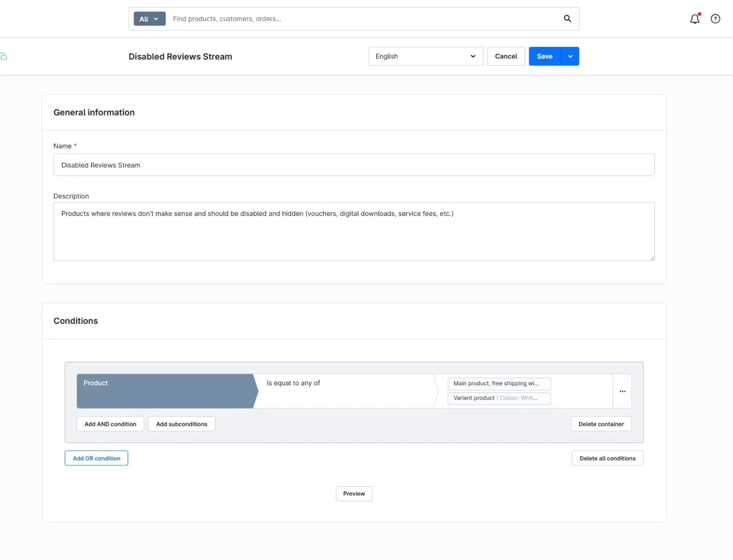733x560 pixels.
Task: Cancel editing the product stream
Action: [506, 56]
